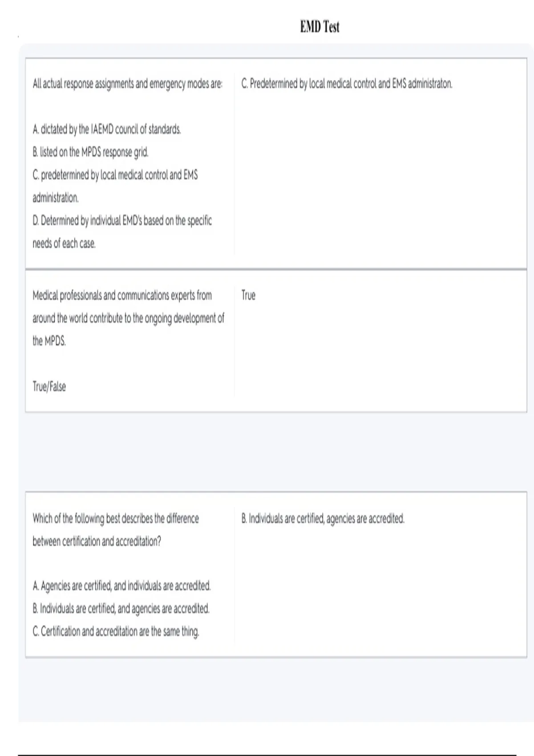Click the "EMD Test" page title

pos(320,27)
